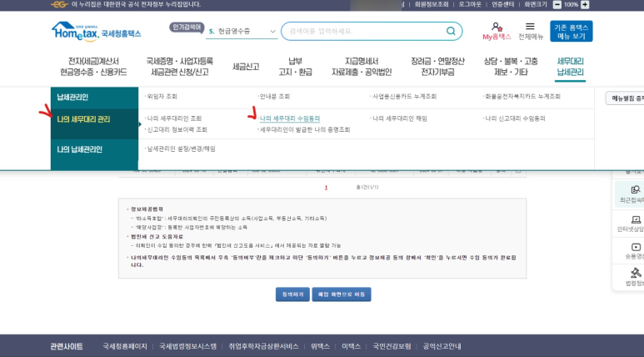Click the eG government emblem icon
Image resolution: width=644 pixels, height=357 pixels.
pyautogui.click(x=59, y=4)
